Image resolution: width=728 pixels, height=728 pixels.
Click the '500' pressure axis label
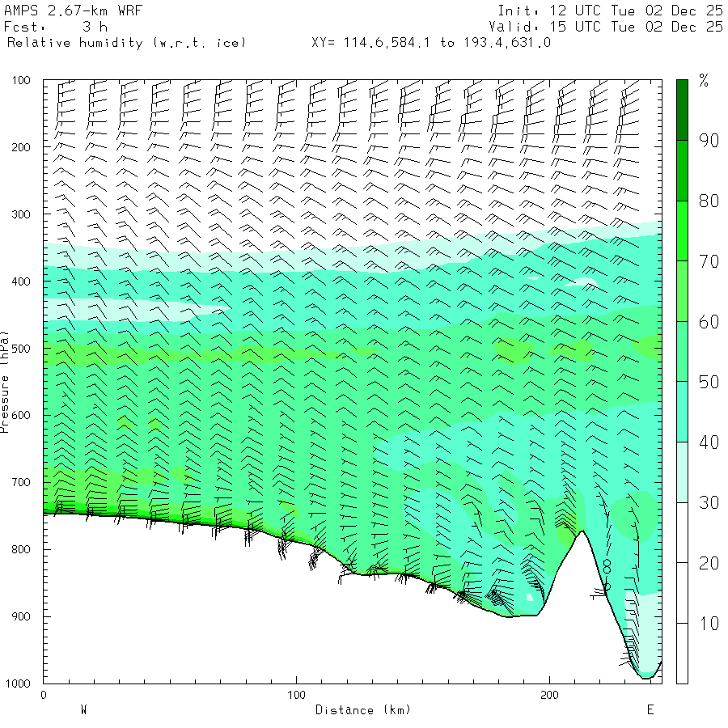click(x=21, y=349)
